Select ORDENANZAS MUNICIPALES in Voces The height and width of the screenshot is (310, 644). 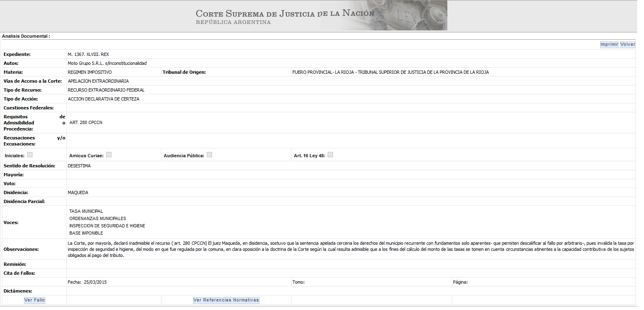tap(97, 218)
